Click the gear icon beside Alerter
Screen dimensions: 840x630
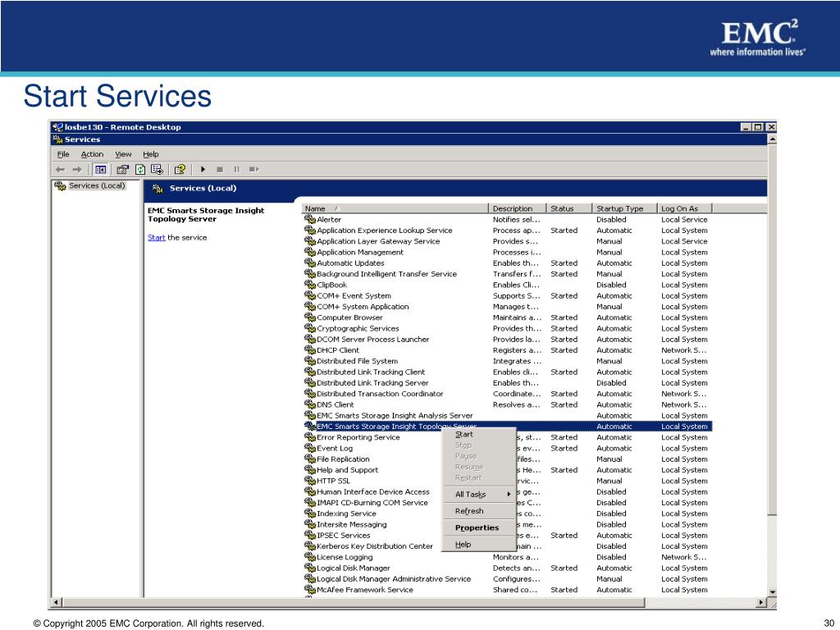309,219
